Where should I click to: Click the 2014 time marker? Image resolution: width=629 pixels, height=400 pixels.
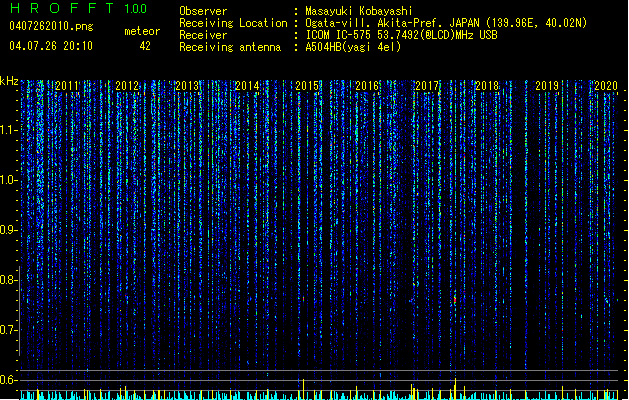point(247,86)
